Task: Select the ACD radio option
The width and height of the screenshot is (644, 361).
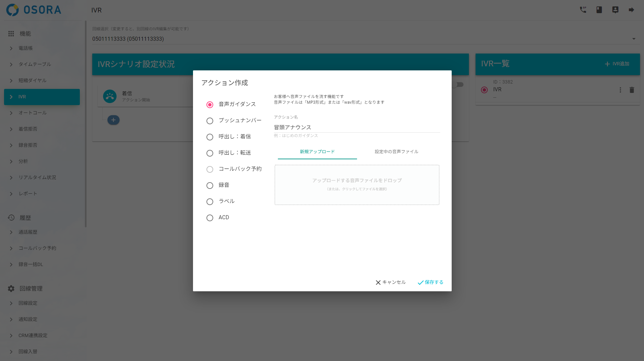Action: click(x=210, y=218)
